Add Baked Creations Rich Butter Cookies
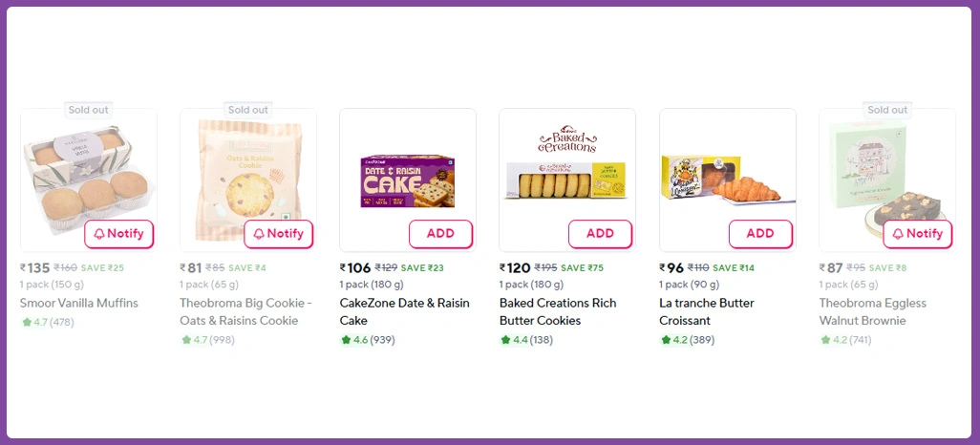The height and width of the screenshot is (445, 980). click(600, 234)
